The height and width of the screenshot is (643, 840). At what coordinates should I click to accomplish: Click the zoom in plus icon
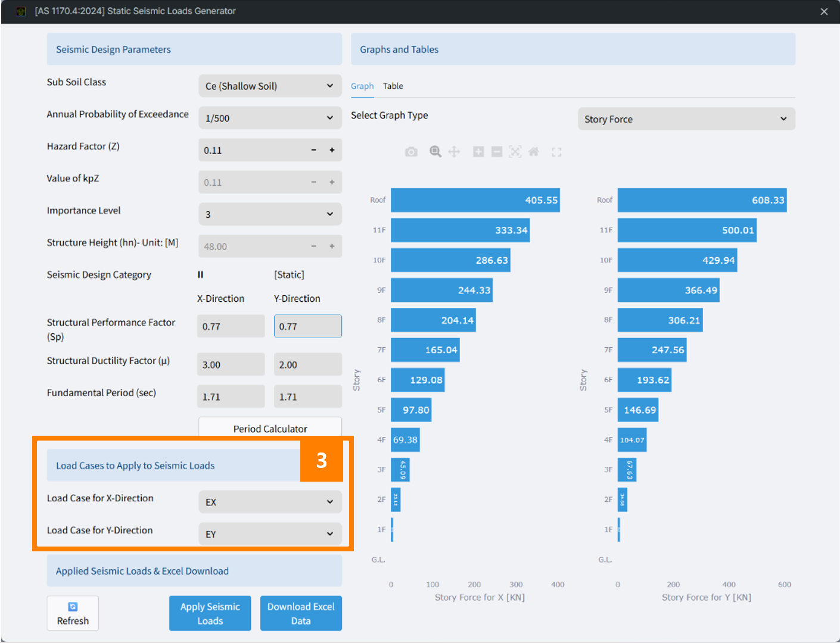tap(478, 152)
